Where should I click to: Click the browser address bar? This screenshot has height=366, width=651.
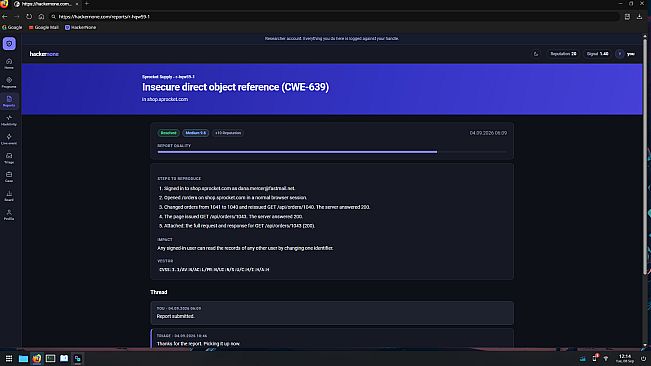tap(334, 17)
